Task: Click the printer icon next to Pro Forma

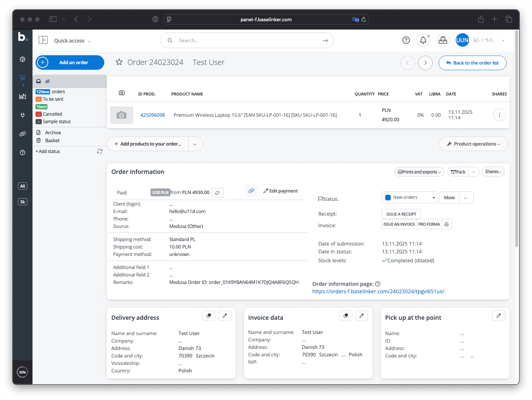Action: (x=446, y=224)
